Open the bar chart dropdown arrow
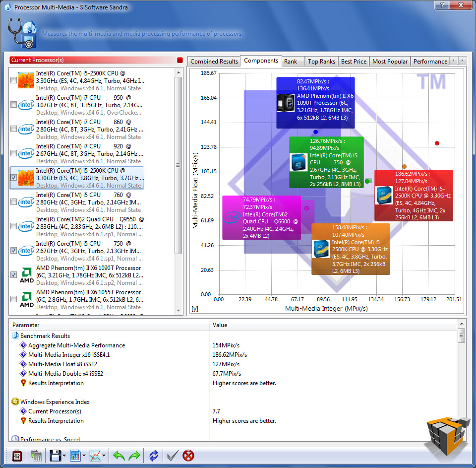Image resolution: width=476 pixels, height=468 pixels. 84,456
